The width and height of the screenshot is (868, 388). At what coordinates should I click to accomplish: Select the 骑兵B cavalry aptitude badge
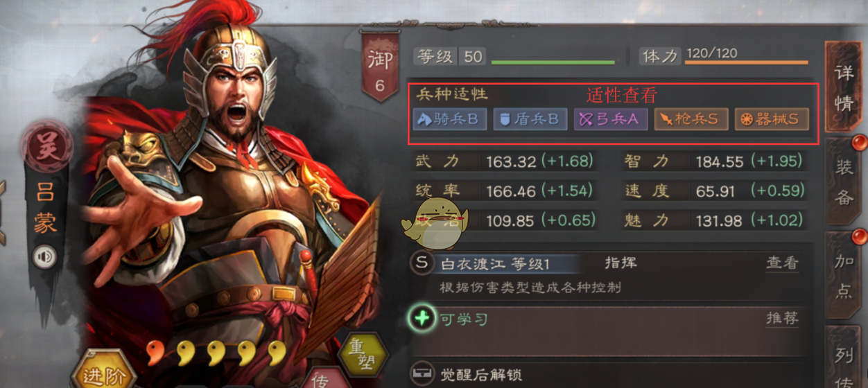450,119
